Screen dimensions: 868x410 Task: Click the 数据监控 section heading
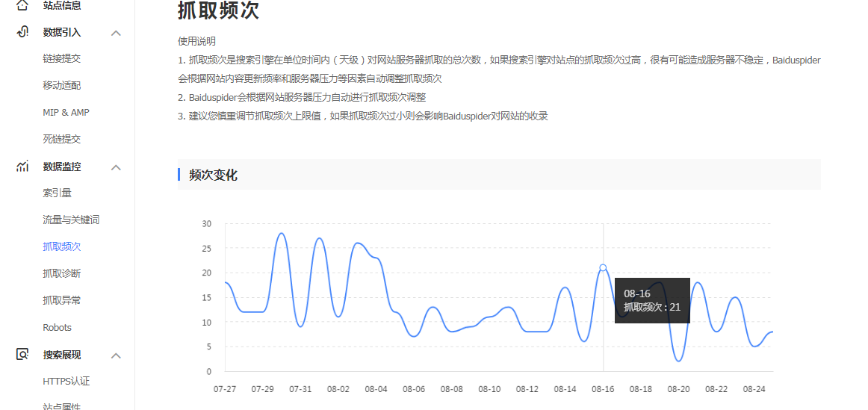point(62,166)
